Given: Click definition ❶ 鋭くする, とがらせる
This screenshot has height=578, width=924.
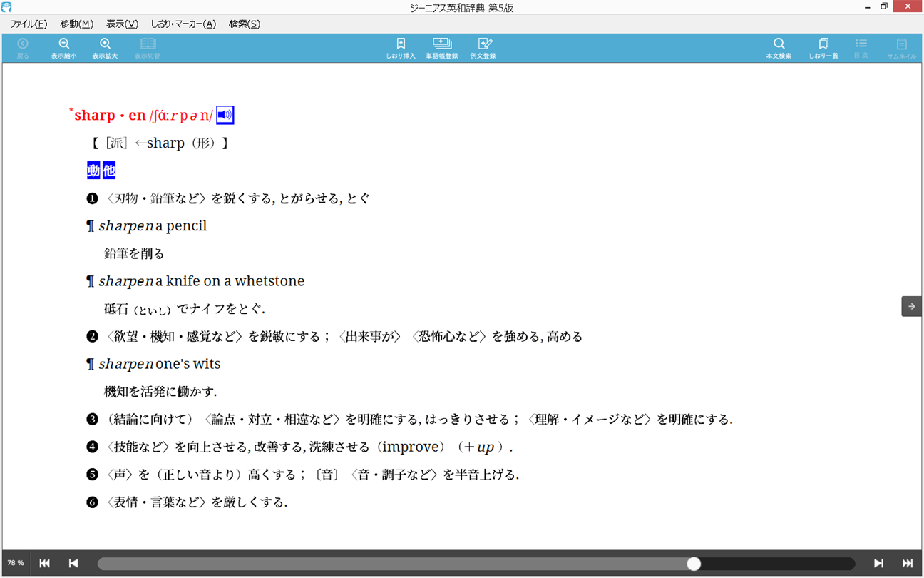Looking at the screenshot, I should coord(228,198).
